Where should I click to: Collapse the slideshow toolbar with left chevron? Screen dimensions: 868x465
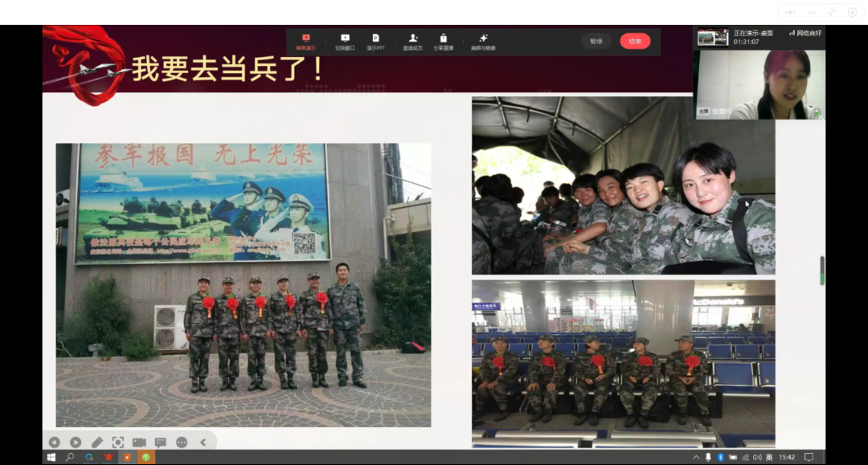coord(203,442)
